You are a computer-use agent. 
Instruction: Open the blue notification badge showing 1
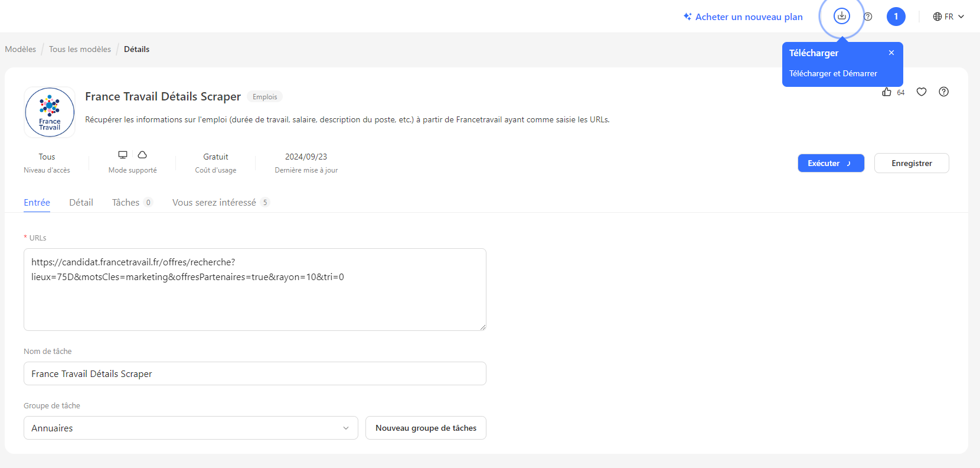896,17
